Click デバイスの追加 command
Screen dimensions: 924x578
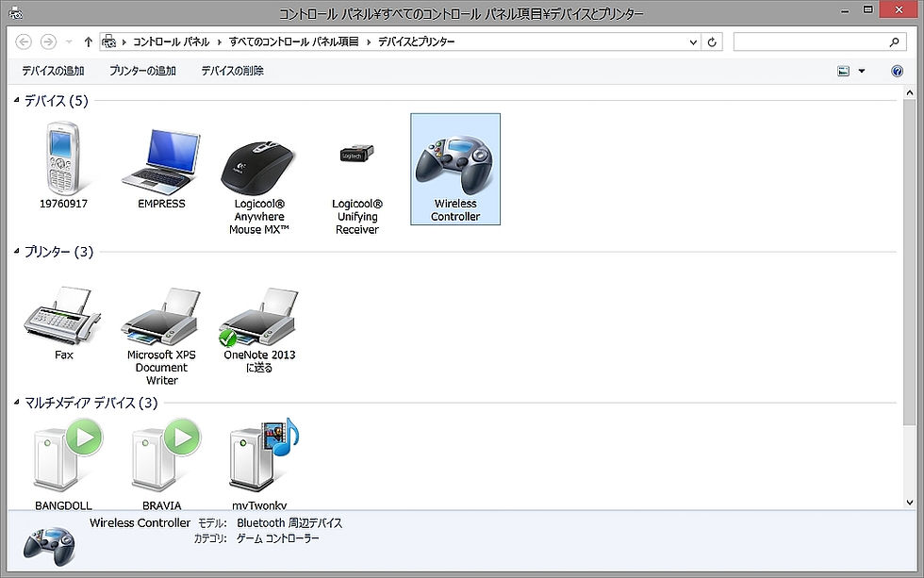tap(53, 71)
